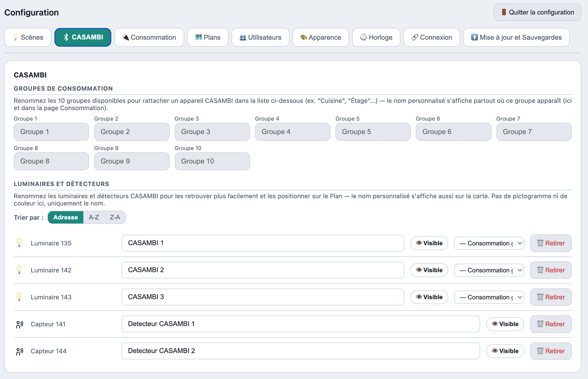
Task: Edit the Groupe 10 name field
Action: [x=212, y=161]
